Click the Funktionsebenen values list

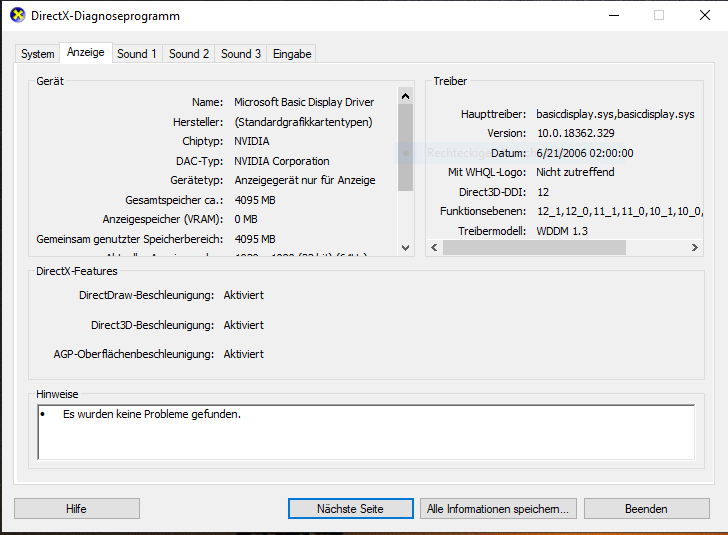tap(620, 211)
